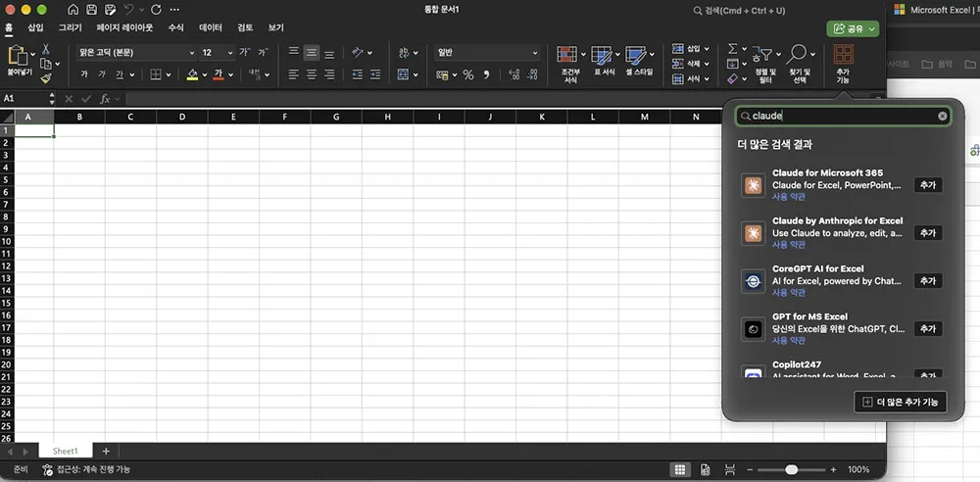Screen dimensions: 980x482
Task: Switch to the 페이지 레이아웃 tab
Action: pos(125,27)
